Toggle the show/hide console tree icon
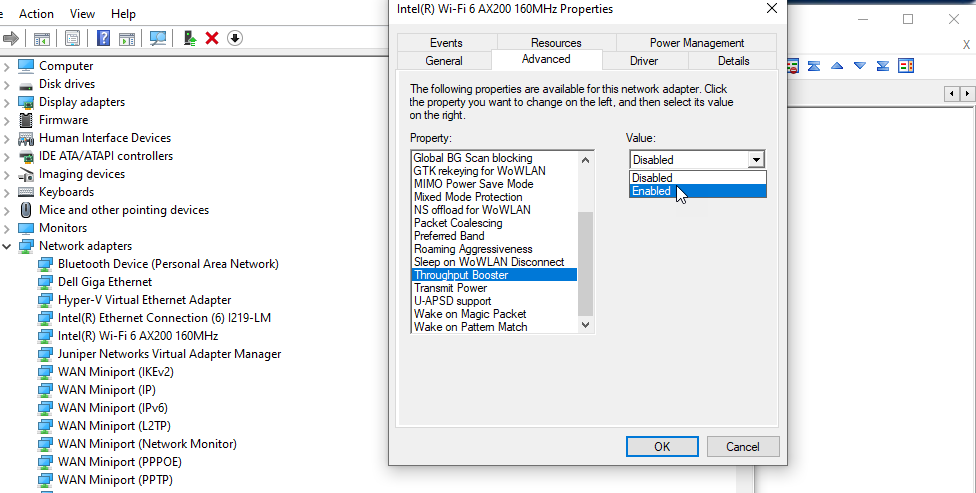 42,39
